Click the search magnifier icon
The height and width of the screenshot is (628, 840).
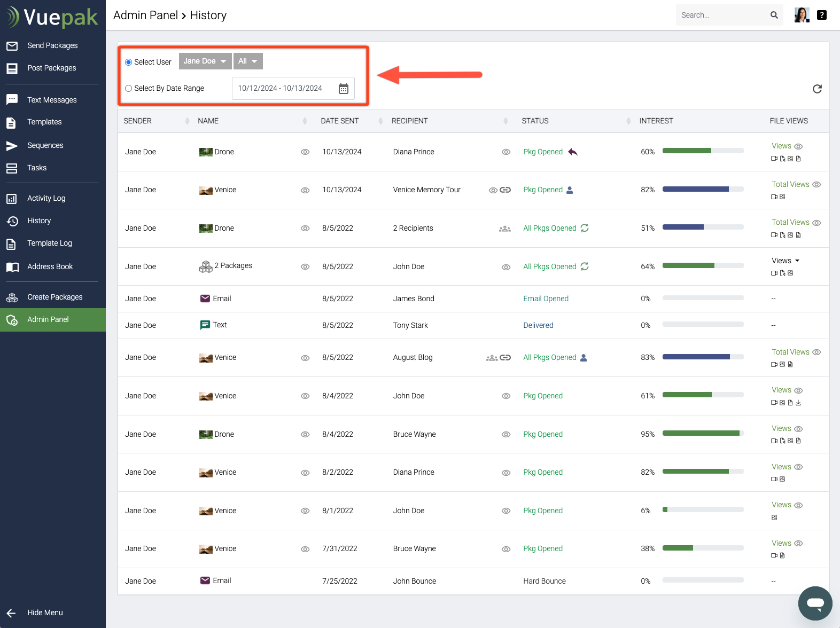(x=774, y=15)
